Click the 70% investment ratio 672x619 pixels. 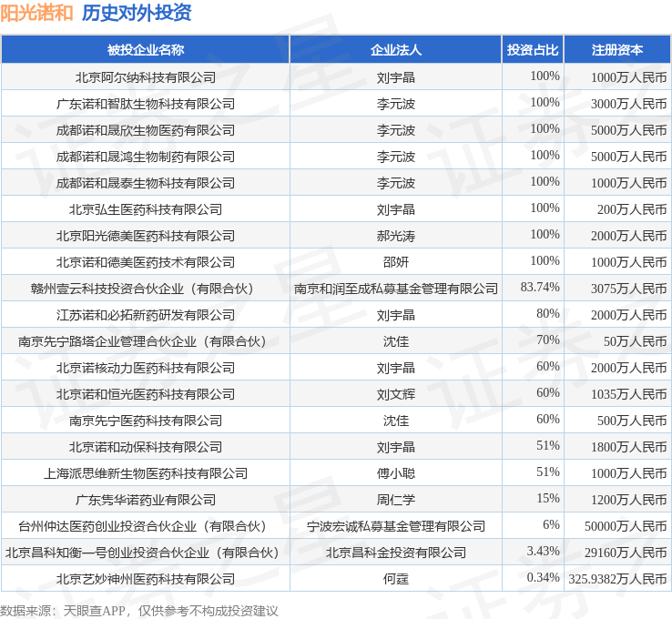coord(548,340)
